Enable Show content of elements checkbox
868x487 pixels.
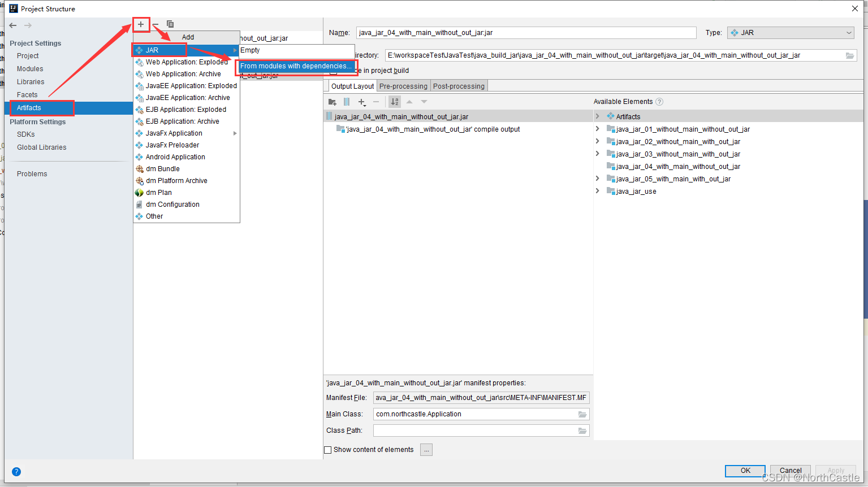(x=327, y=450)
